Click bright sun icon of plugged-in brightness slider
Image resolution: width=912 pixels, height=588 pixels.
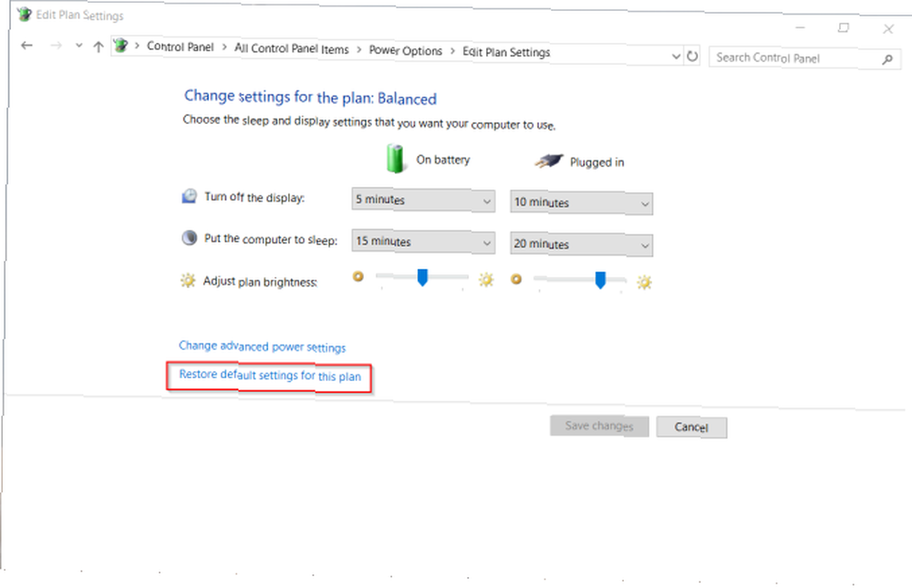point(644,283)
